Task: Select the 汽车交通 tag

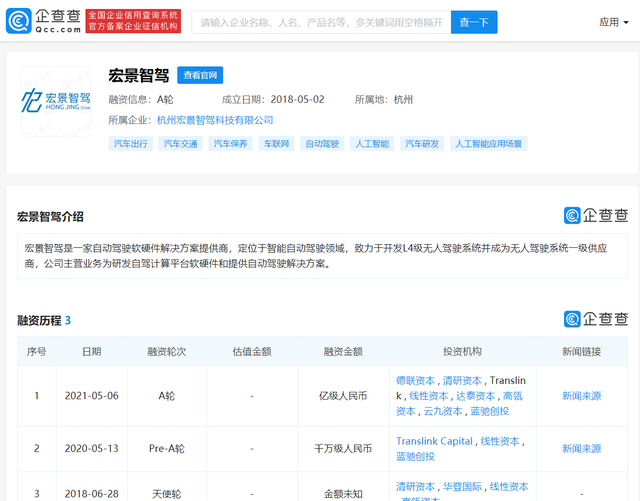Action: pyautogui.click(x=180, y=144)
